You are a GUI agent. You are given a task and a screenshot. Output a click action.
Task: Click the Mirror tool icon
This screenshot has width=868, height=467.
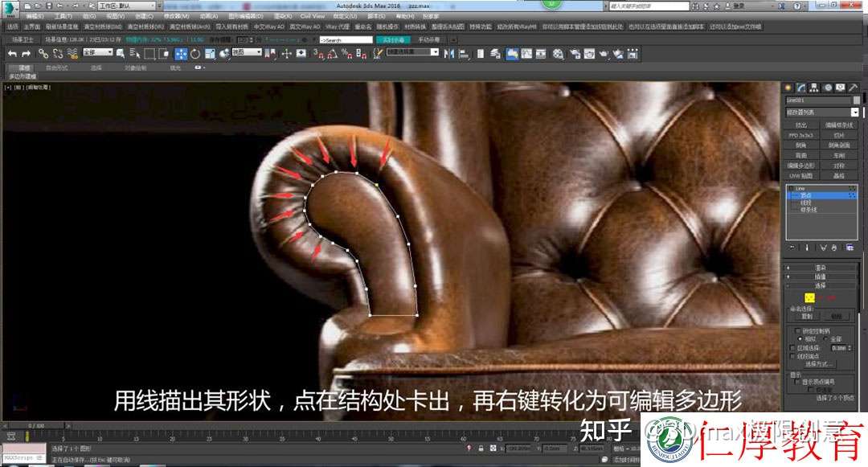coord(448,54)
